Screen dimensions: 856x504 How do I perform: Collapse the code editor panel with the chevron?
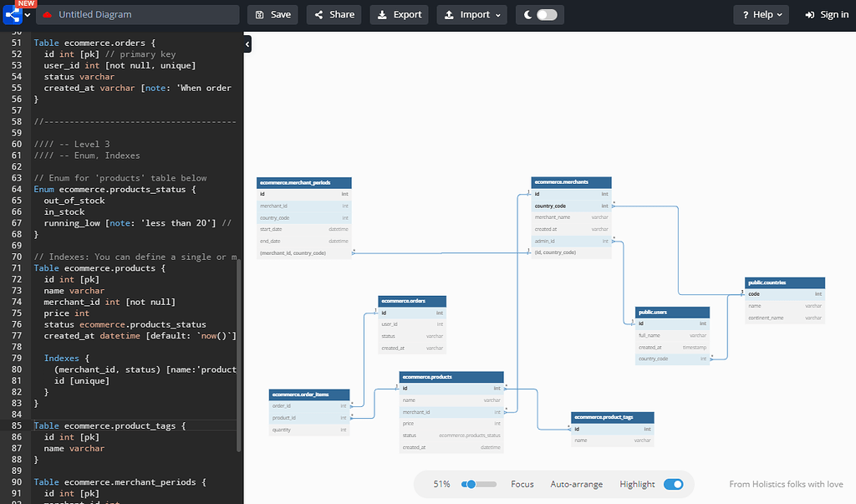point(247,43)
